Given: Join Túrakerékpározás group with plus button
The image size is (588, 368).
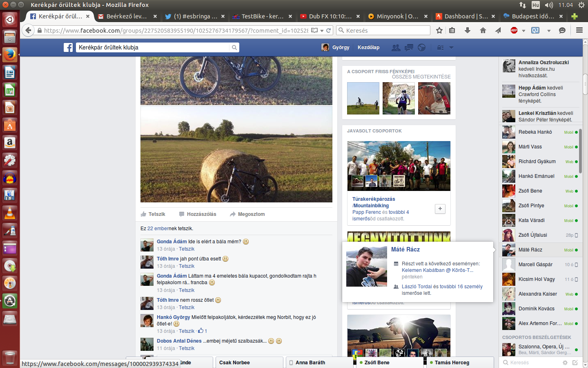Looking at the screenshot, I should coord(440,209).
